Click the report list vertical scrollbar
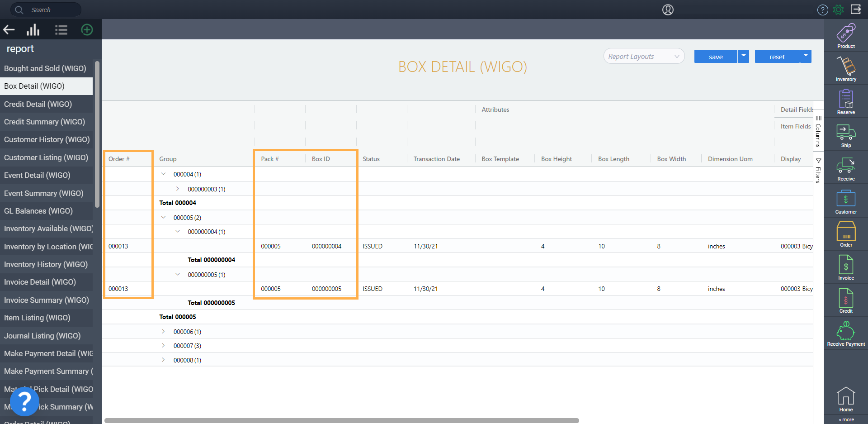The width and height of the screenshot is (868, 424). 97,134
